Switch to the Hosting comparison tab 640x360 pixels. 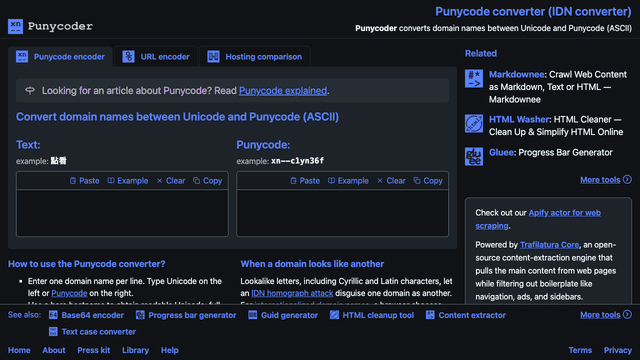coord(255,57)
